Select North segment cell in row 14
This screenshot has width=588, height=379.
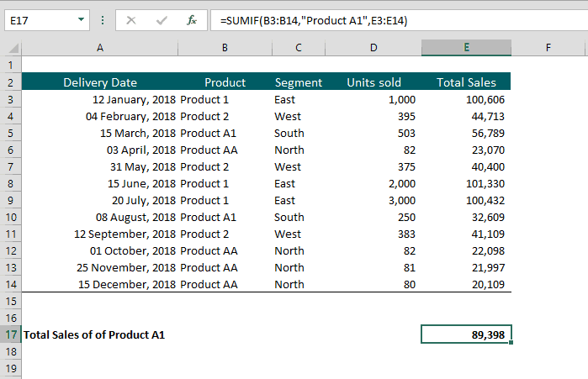click(299, 284)
